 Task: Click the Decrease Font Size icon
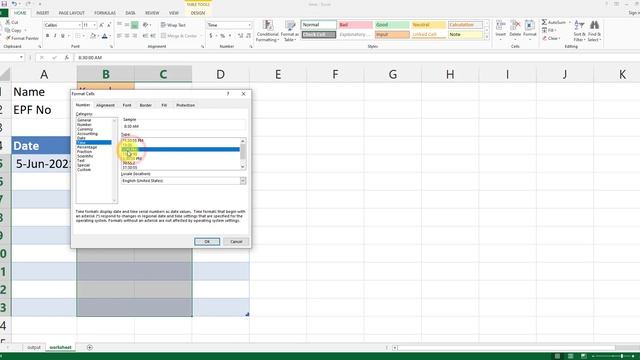109,25
